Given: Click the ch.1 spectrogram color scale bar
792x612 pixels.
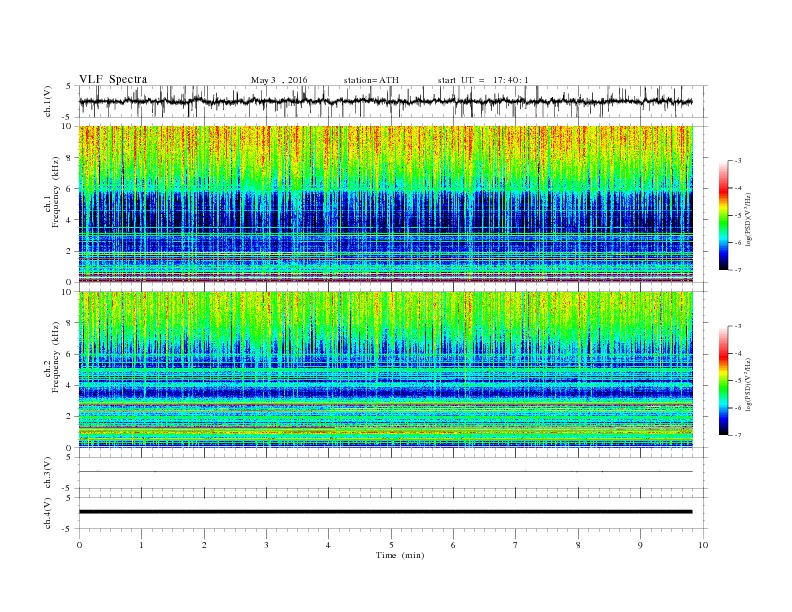Looking at the screenshot, I should pyautogui.click(x=723, y=216).
